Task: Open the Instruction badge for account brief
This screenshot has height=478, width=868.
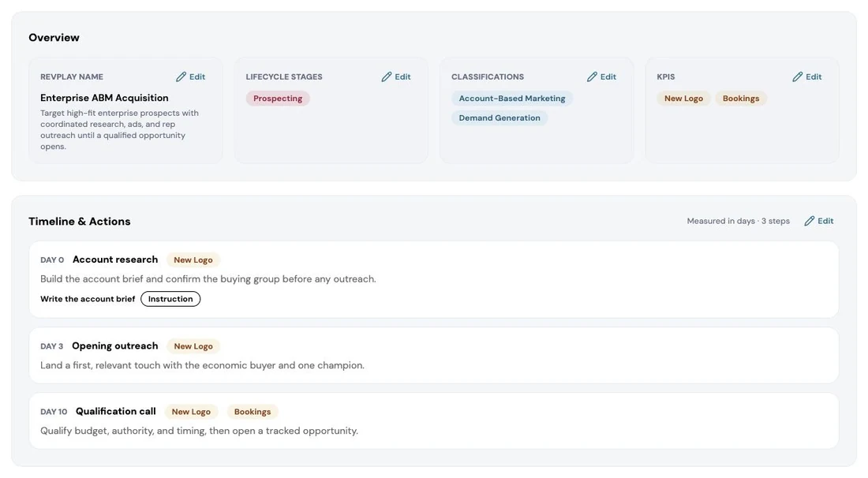Action: [170, 299]
